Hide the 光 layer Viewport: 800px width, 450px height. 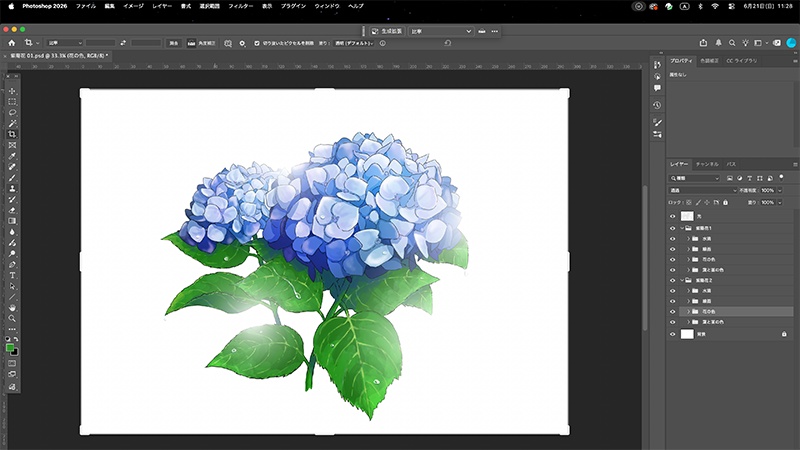[672, 216]
